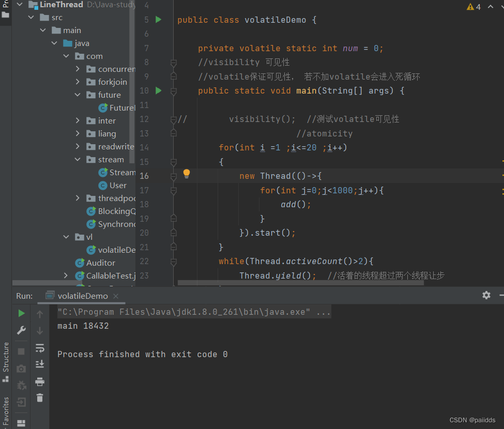Viewport: 504px width, 429px height.
Task: Run class from line 5 gutter arrow
Action: coord(159,20)
